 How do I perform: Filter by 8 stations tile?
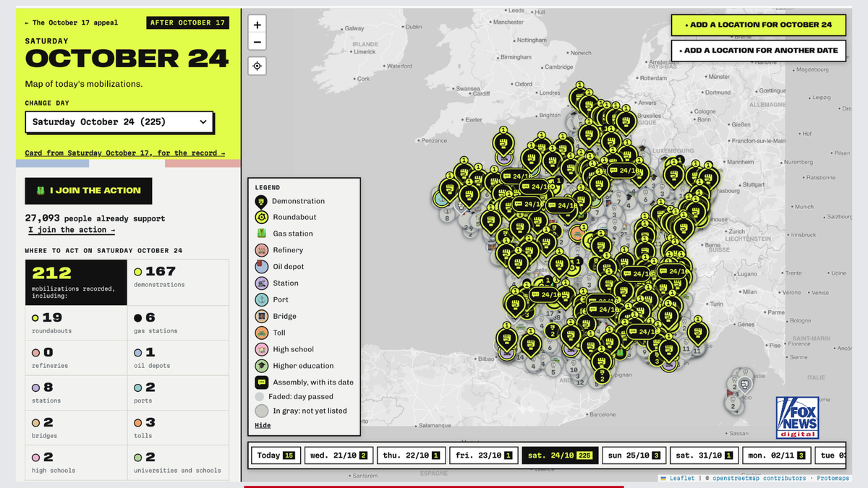[x=76, y=392]
